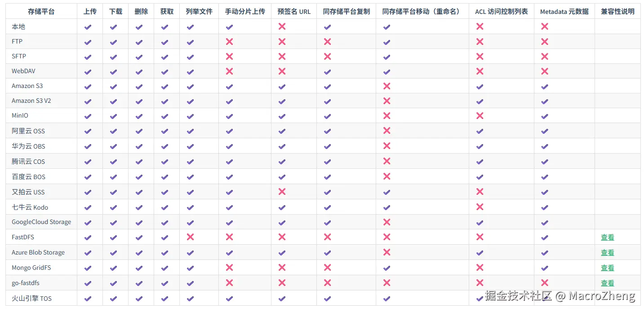Select the FTP platform name cell
Viewport: 644px width, 312px height.
tap(41, 41)
